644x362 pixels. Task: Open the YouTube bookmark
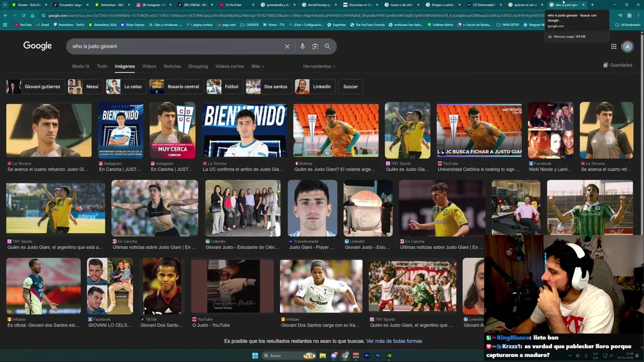pyautogui.click(x=23, y=25)
